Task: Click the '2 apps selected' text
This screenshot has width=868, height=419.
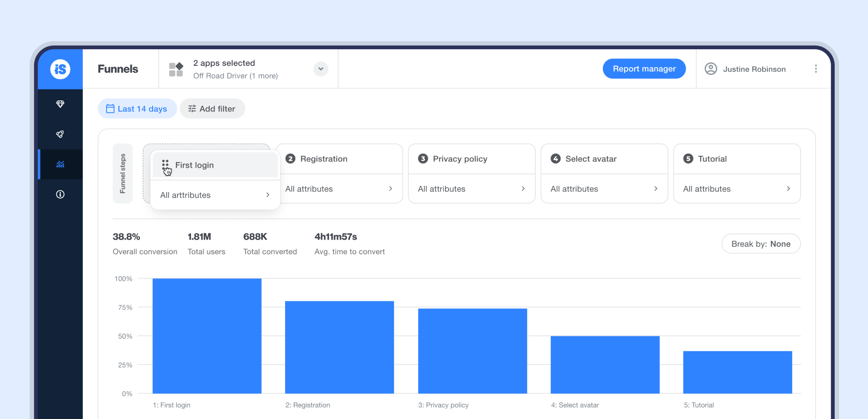Action: 224,63
